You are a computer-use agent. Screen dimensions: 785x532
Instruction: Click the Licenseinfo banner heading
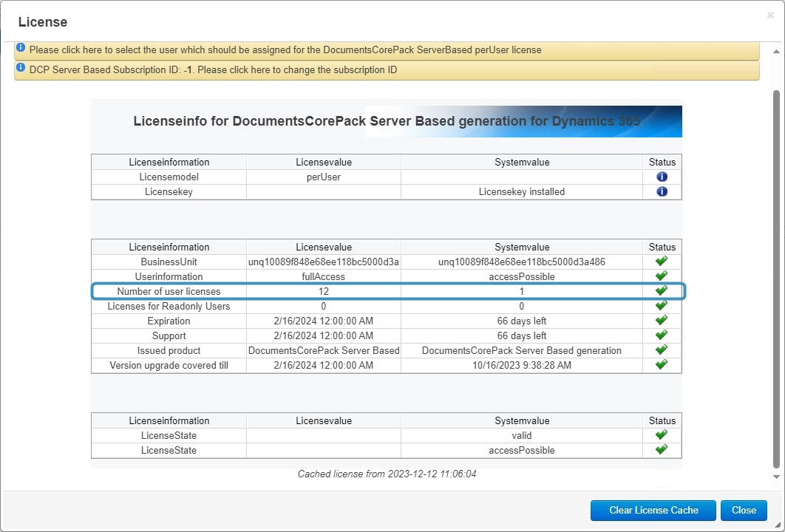click(387, 121)
